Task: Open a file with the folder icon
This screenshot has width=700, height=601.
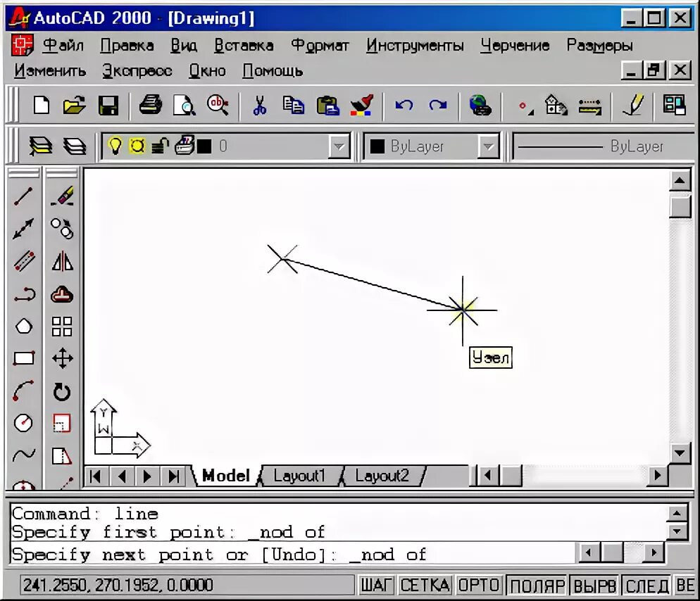Action: click(74, 106)
